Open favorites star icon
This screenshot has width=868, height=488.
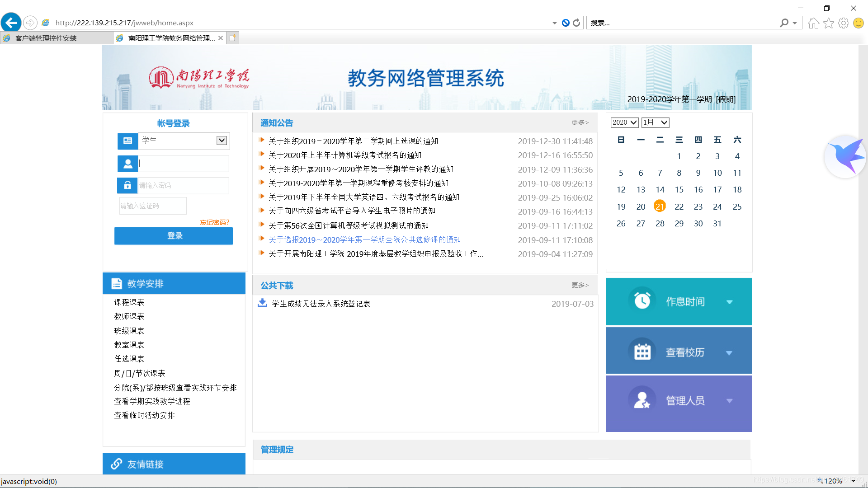point(829,23)
